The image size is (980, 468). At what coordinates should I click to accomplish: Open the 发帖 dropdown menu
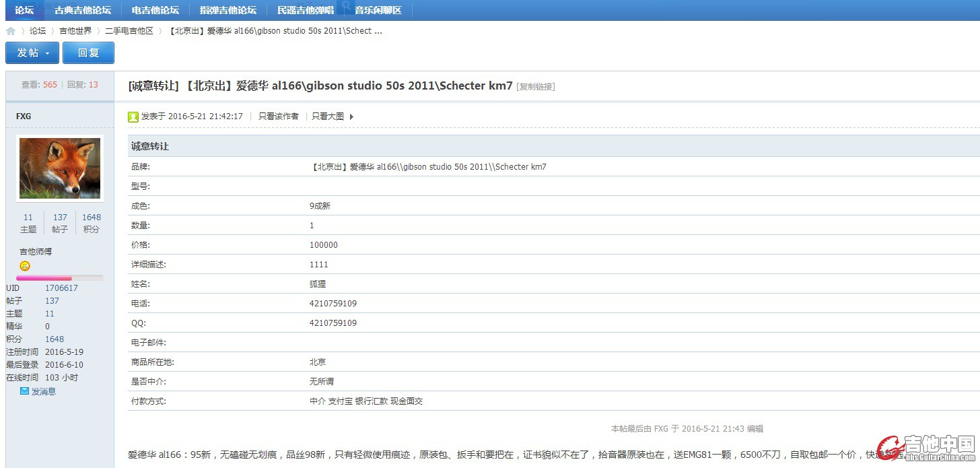coord(32,53)
